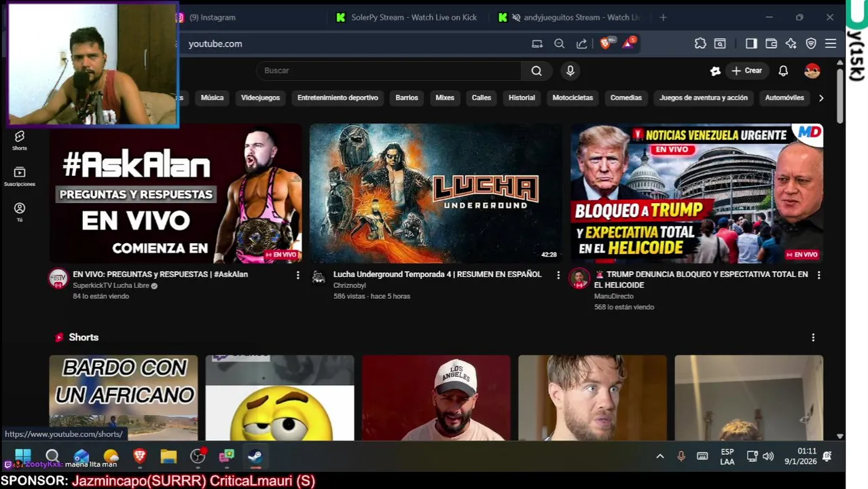This screenshot has height=489, width=868.
Task: Click the zoom out magnifier in address bar
Action: tap(559, 43)
